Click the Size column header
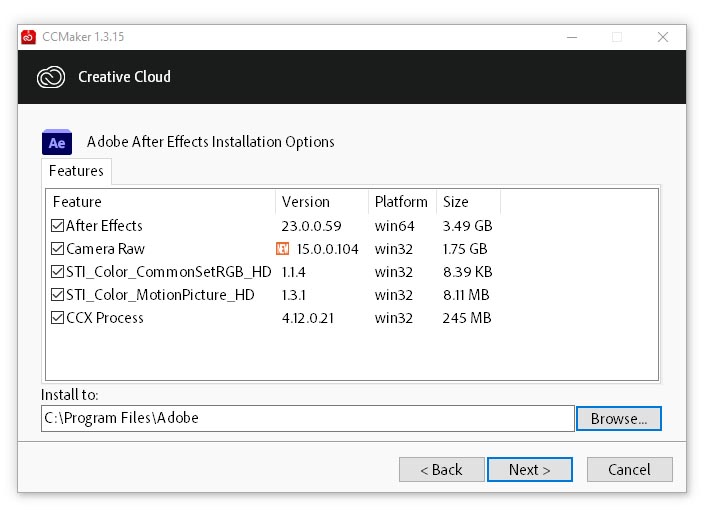 pos(469,202)
